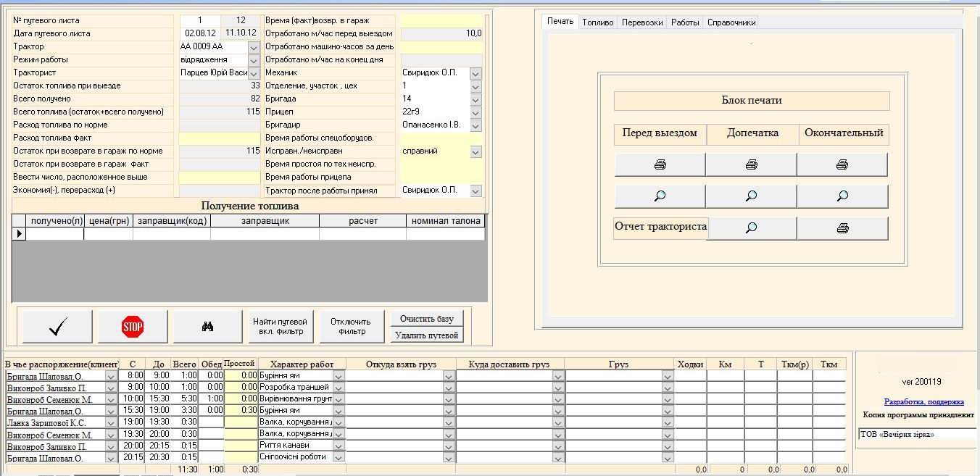Open the dropdown of the 'Розробка траншей' work row

[338, 388]
